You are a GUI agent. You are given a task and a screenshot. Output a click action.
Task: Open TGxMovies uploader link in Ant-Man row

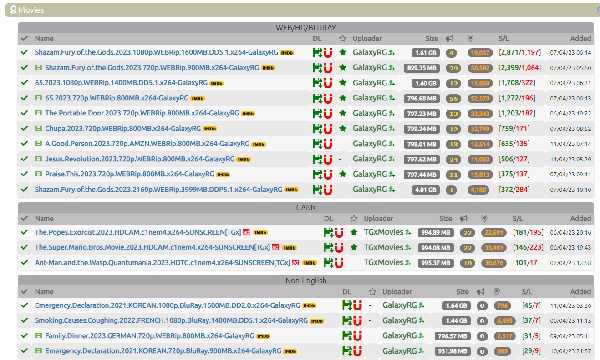click(x=383, y=262)
